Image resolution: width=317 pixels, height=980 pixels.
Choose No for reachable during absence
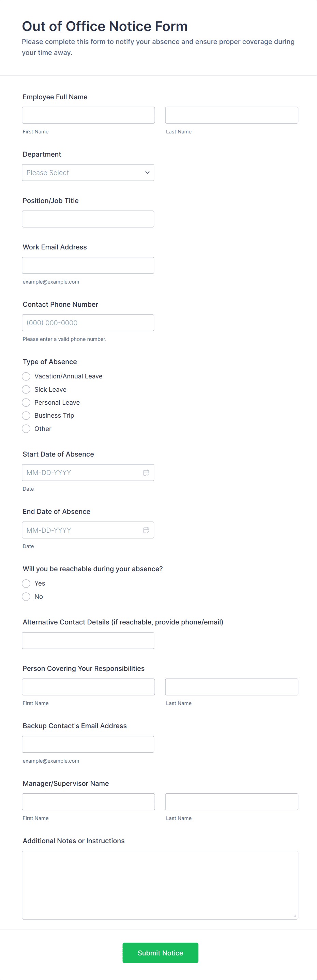pos(26,596)
